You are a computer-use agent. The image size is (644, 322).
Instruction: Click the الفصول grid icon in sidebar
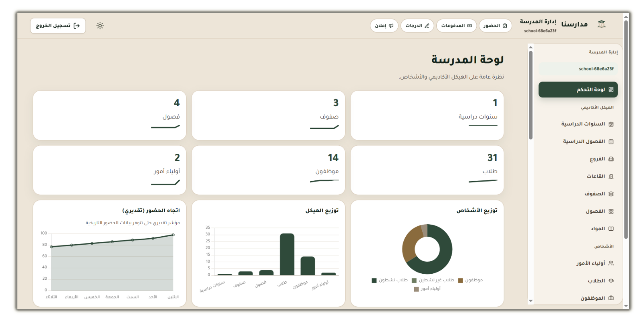click(x=611, y=211)
